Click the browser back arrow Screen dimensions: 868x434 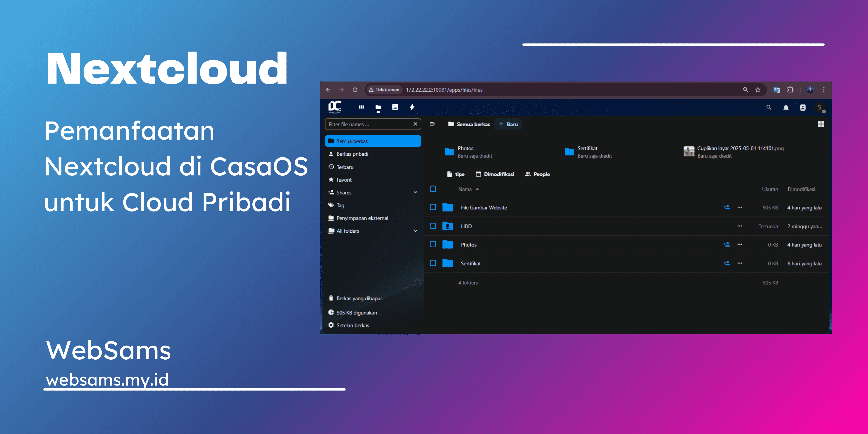328,90
